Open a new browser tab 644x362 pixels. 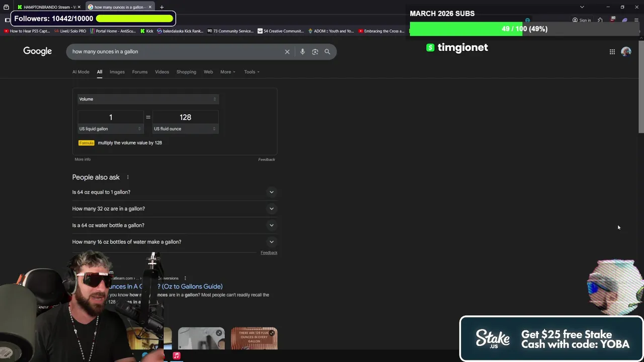click(162, 7)
